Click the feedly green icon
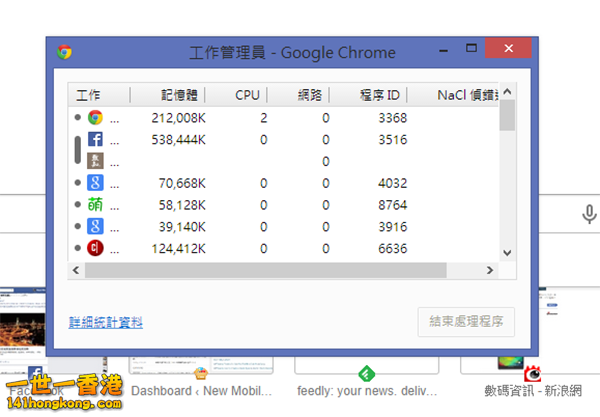The width and height of the screenshot is (600, 417). (x=367, y=374)
